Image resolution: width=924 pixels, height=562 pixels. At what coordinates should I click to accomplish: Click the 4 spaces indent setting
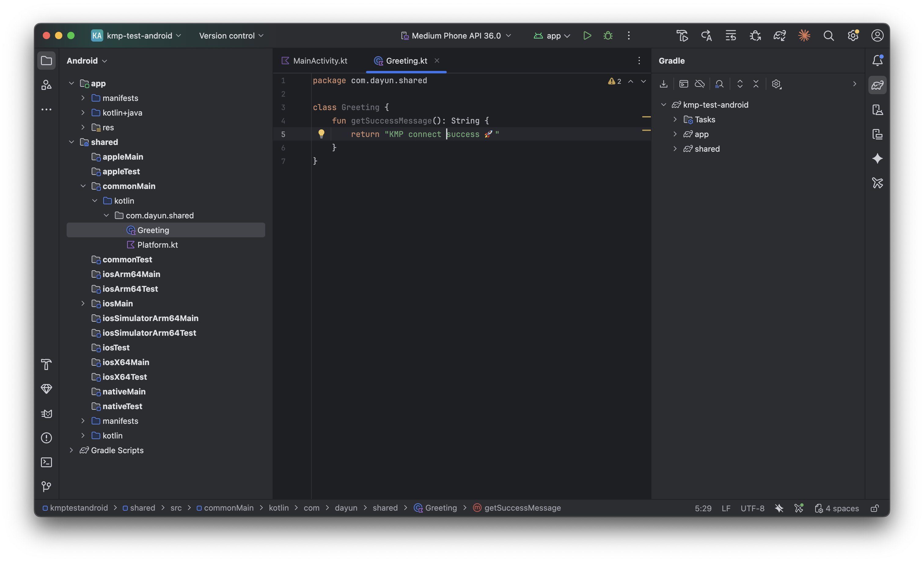pos(842,508)
